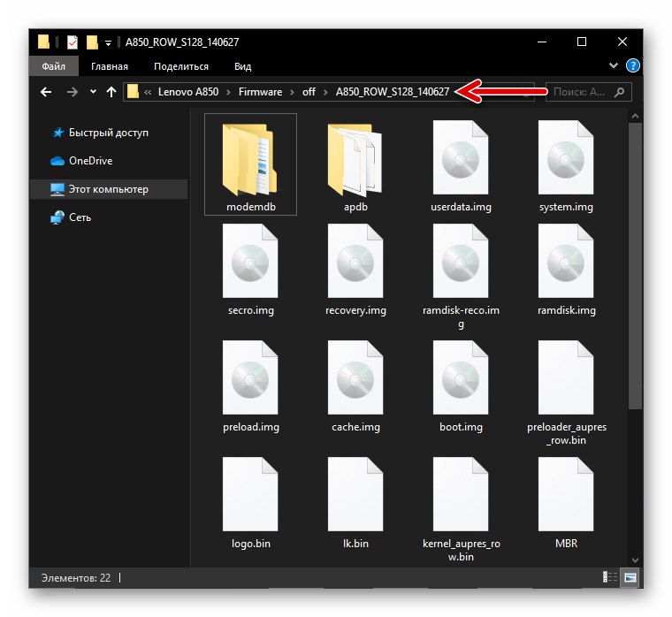Select the userdata.img file
This screenshot has height=617, width=672.
pos(461,164)
